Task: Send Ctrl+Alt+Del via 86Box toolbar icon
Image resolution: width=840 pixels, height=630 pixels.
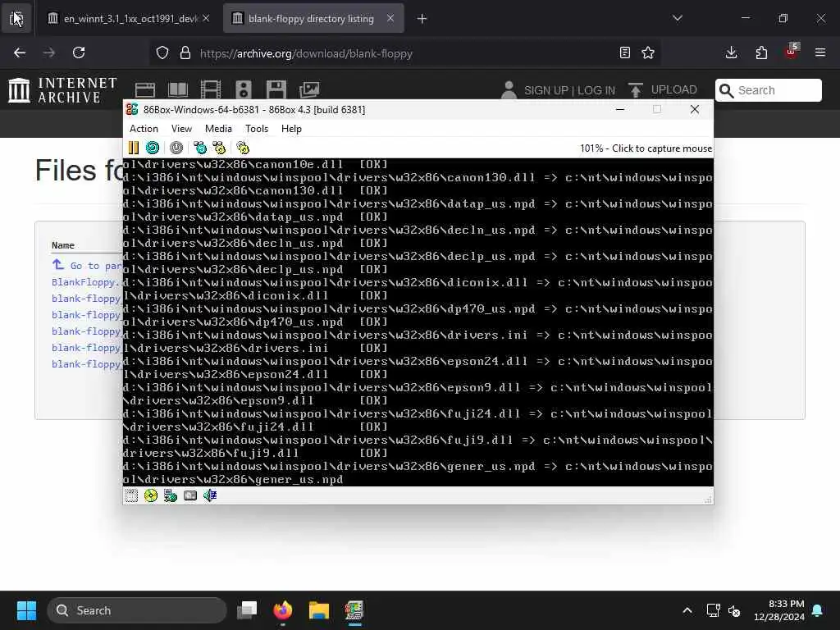Action: tap(200, 148)
